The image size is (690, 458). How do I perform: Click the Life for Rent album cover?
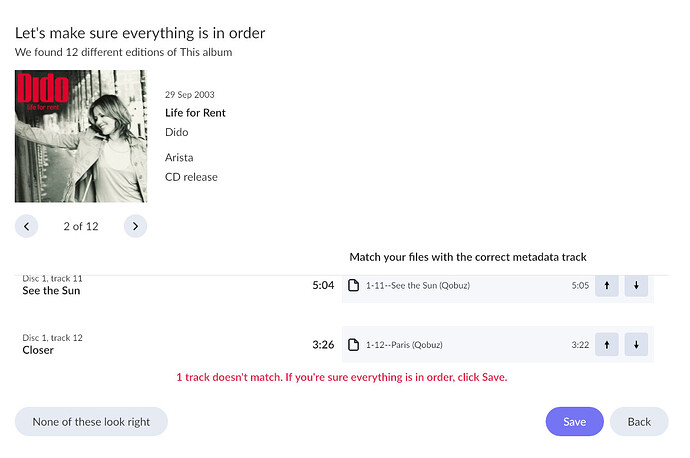(80, 136)
